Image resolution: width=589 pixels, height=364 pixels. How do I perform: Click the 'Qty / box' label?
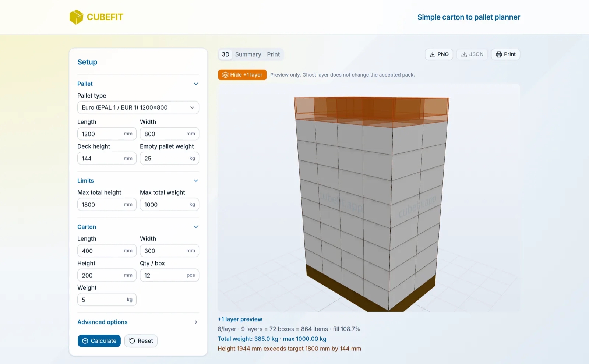(152, 263)
